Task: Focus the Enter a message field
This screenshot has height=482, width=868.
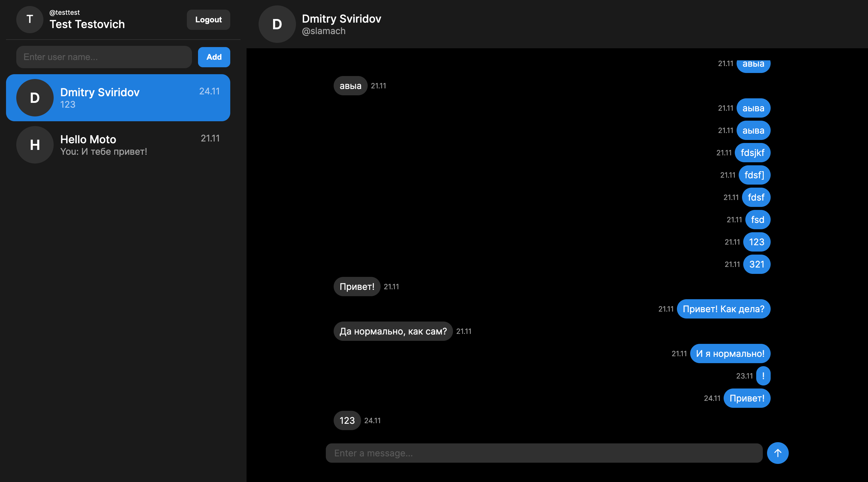Action: 544,453
